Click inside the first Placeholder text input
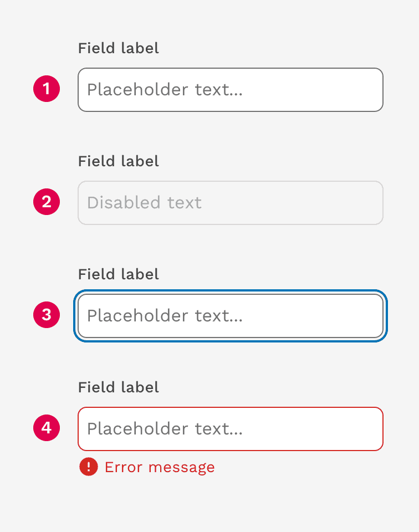The image size is (419, 532). pyautogui.click(x=231, y=90)
